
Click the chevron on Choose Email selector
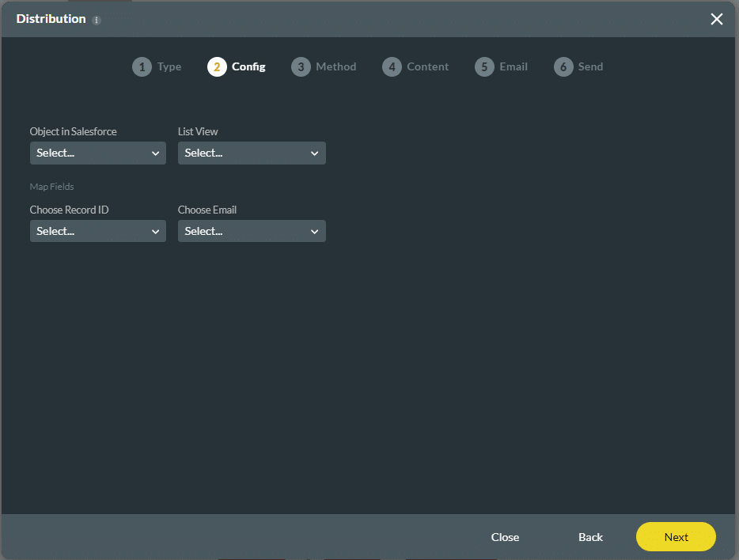315,231
